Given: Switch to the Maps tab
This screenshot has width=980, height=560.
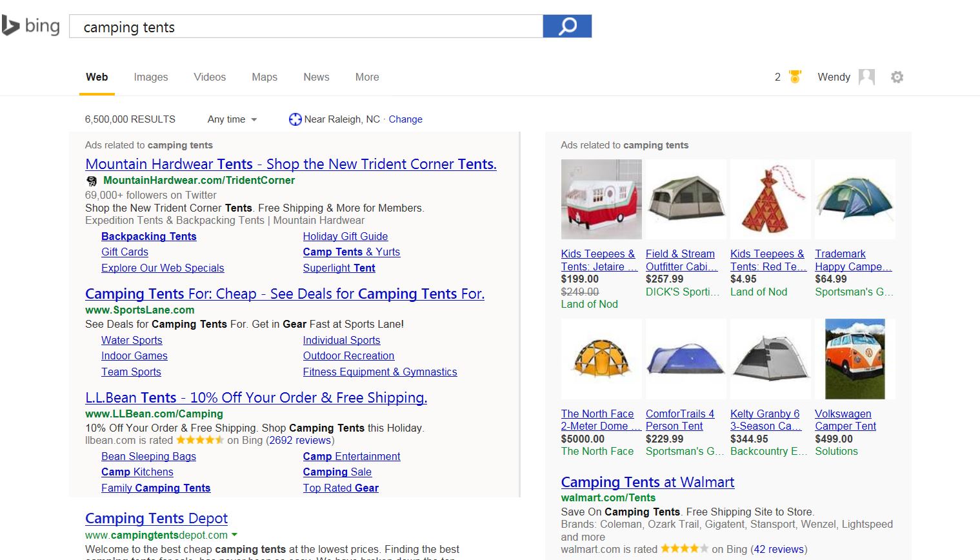Looking at the screenshot, I should coord(265,77).
